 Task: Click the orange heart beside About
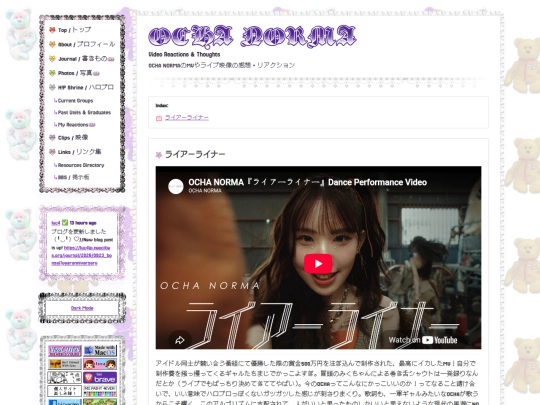point(52,44)
